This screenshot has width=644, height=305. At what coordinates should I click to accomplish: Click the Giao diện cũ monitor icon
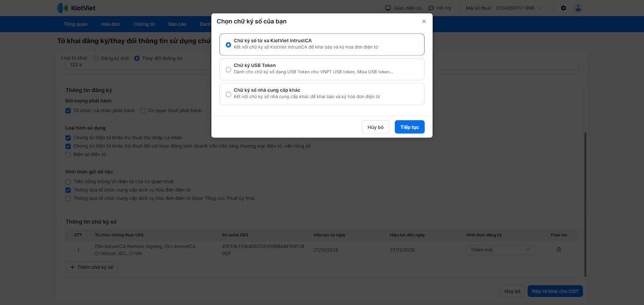coord(388,8)
